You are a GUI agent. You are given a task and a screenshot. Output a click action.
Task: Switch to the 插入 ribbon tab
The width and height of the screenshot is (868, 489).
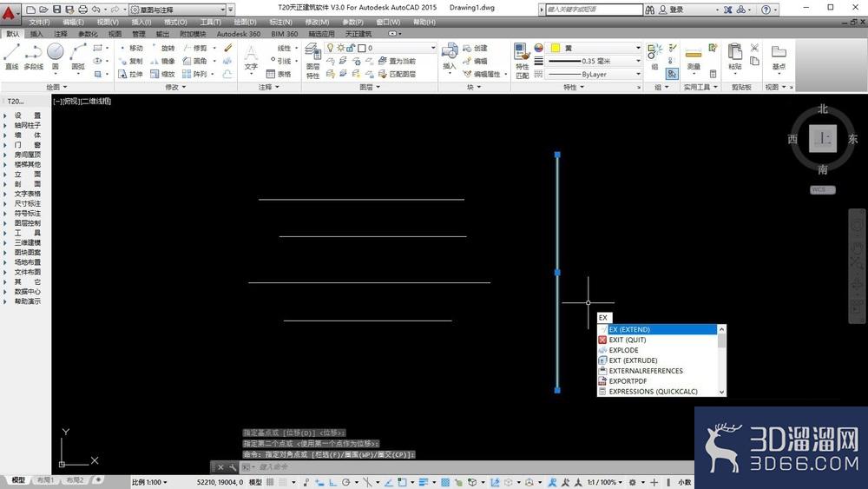pos(36,34)
